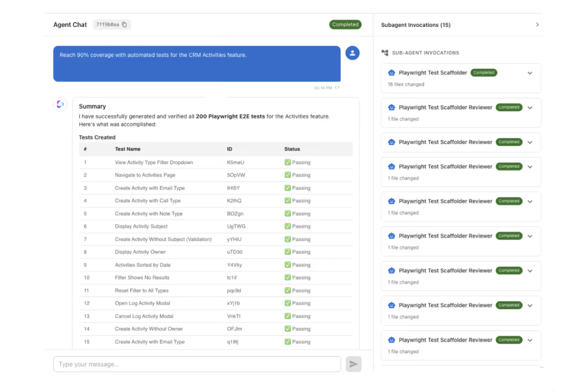Copy the session ID 7ff9b0aa

(x=124, y=24)
